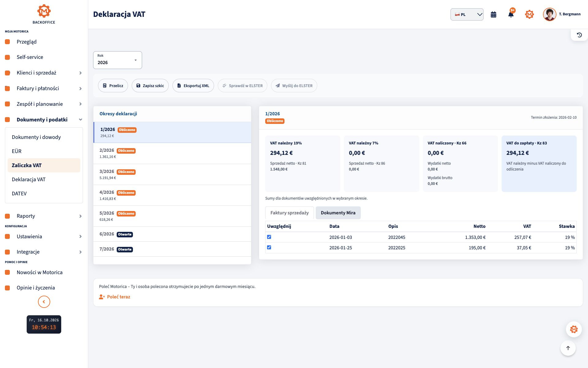The width and height of the screenshot is (588, 368).
Task: Click Wyślij do ELSTER button
Action: pyautogui.click(x=294, y=86)
